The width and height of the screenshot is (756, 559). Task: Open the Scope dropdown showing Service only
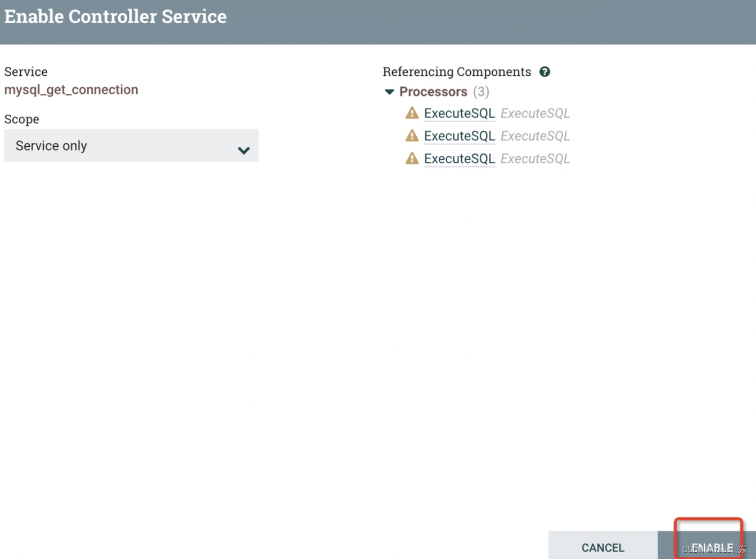(x=131, y=146)
